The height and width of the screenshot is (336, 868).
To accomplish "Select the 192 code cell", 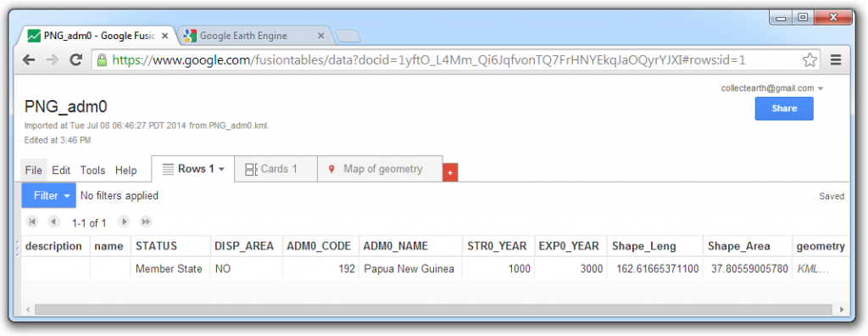I will [320, 269].
